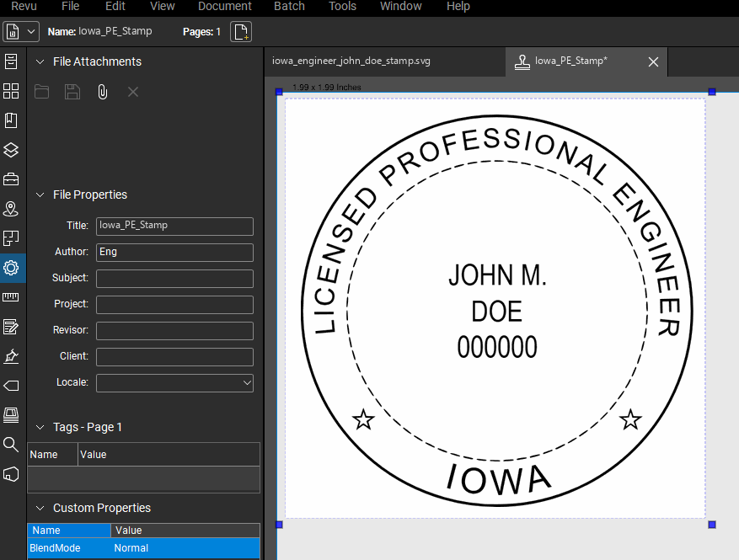Close the Iowa_PE_Stamp* tab
739x560 pixels.
(653, 61)
